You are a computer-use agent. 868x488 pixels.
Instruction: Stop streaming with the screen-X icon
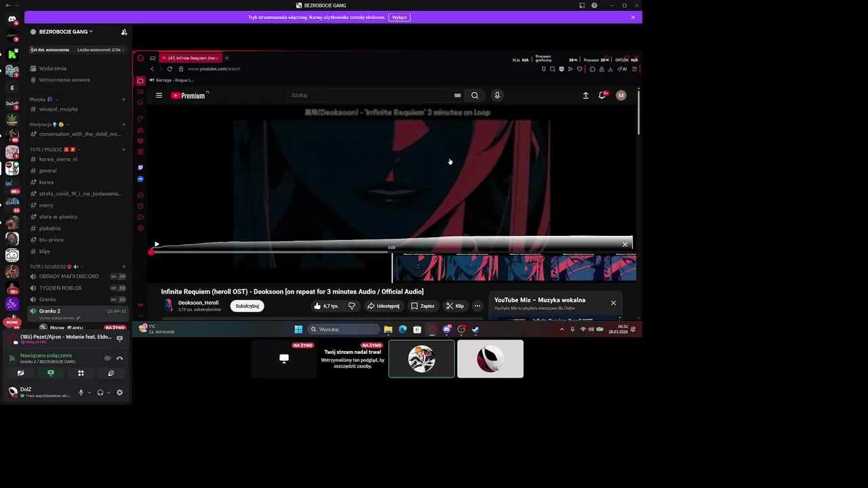click(x=119, y=338)
